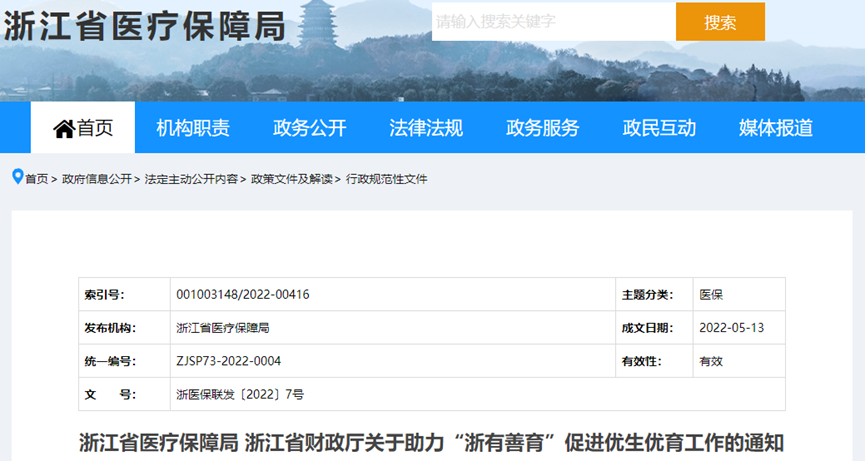
Task: Click the 主题分类 label cell
Action: point(654,294)
